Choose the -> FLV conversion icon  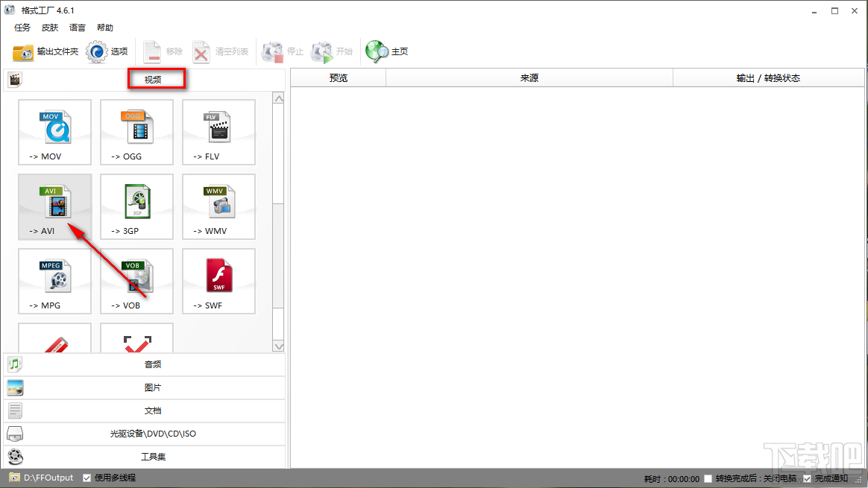(x=218, y=132)
